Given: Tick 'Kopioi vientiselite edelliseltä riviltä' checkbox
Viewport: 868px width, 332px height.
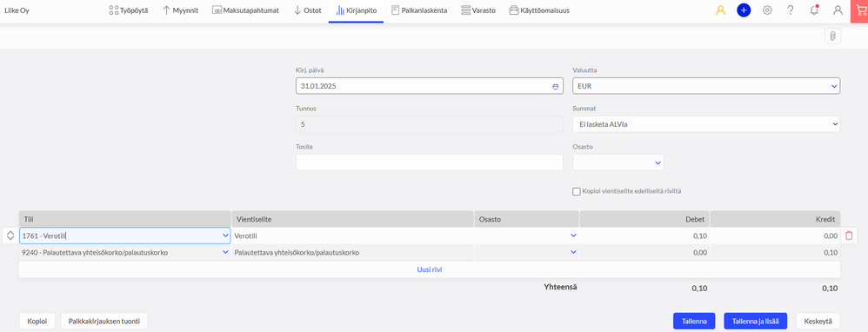Looking at the screenshot, I should coord(577,191).
